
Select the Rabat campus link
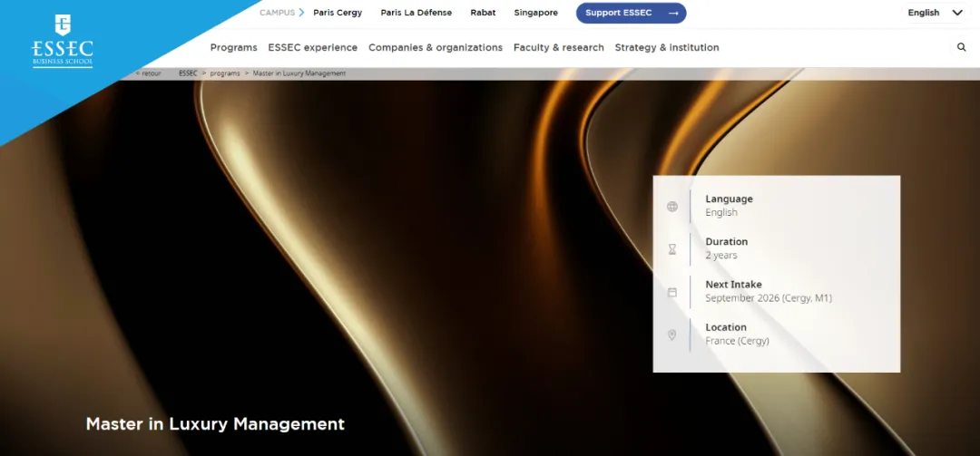pyautogui.click(x=483, y=13)
